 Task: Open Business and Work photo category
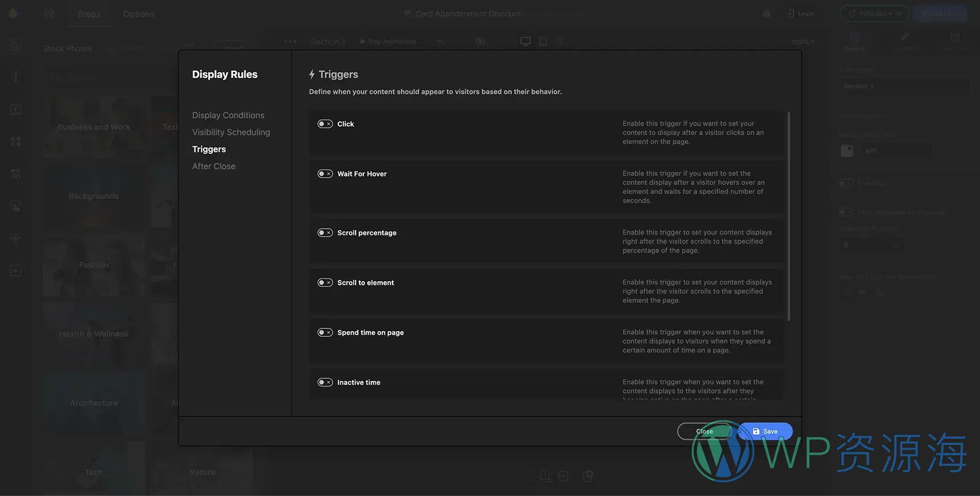pos(94,127)
